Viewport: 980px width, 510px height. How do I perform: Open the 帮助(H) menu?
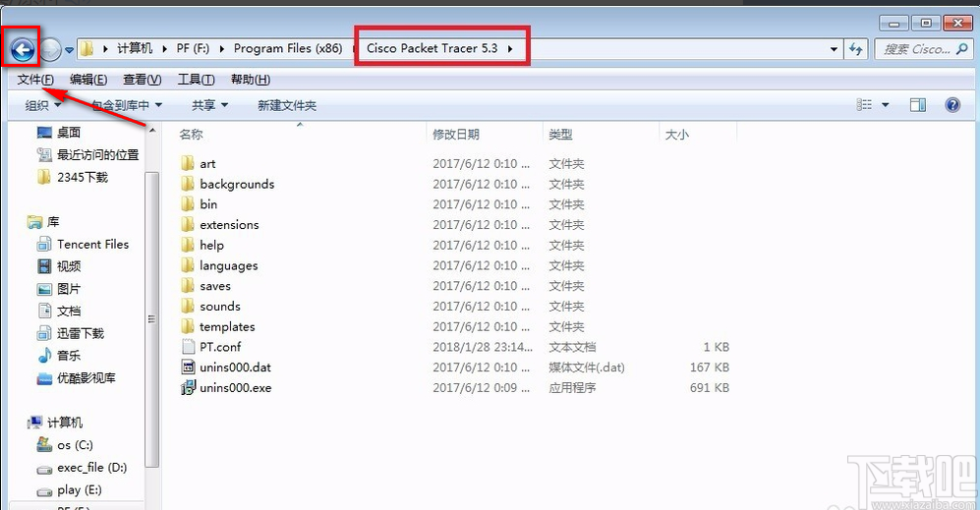point(251,80)
